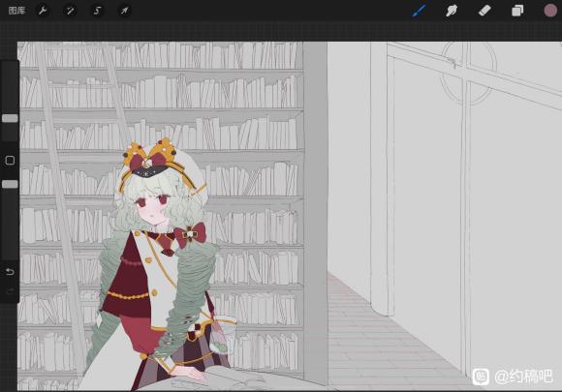Open the 图库 gallery
562x392 pixels.
[16, 11]
